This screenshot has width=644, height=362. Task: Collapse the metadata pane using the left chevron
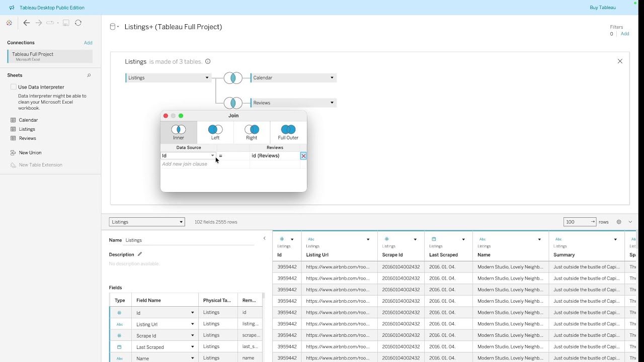(265, 238)
